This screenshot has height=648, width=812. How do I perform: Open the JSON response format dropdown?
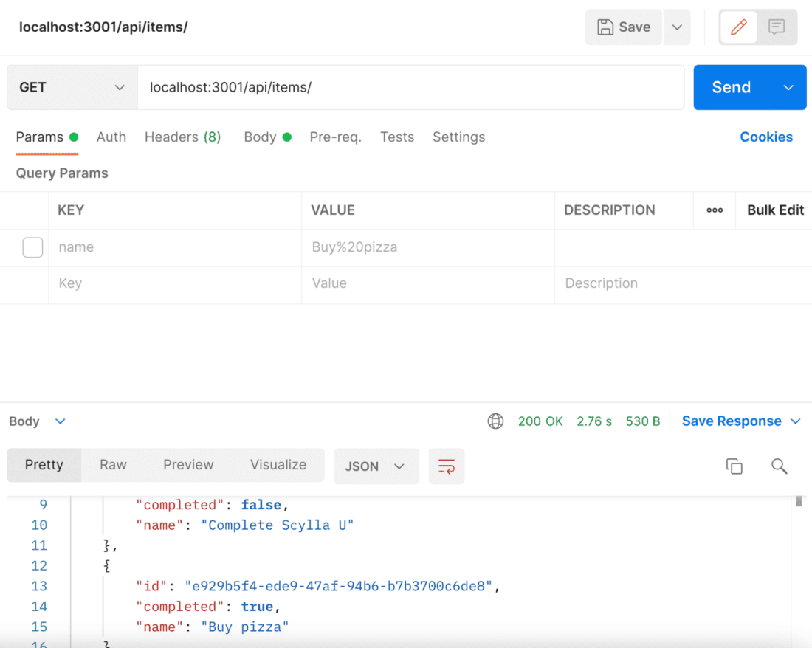pyautogui.click(x=376, y=466)
